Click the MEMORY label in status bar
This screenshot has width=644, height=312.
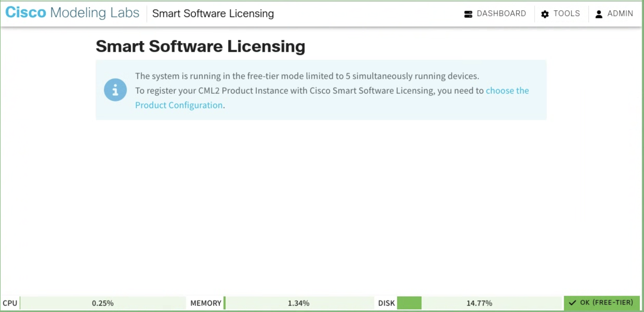tap(206, 303)
